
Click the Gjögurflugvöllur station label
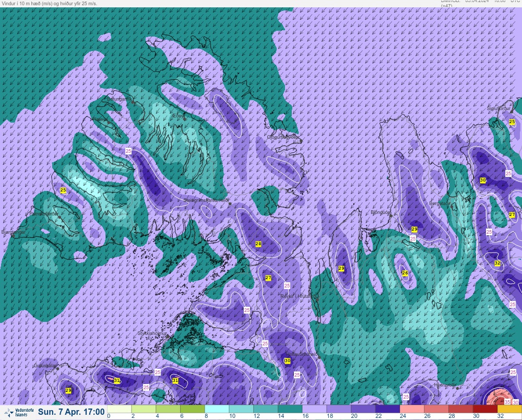coord(283,137)
